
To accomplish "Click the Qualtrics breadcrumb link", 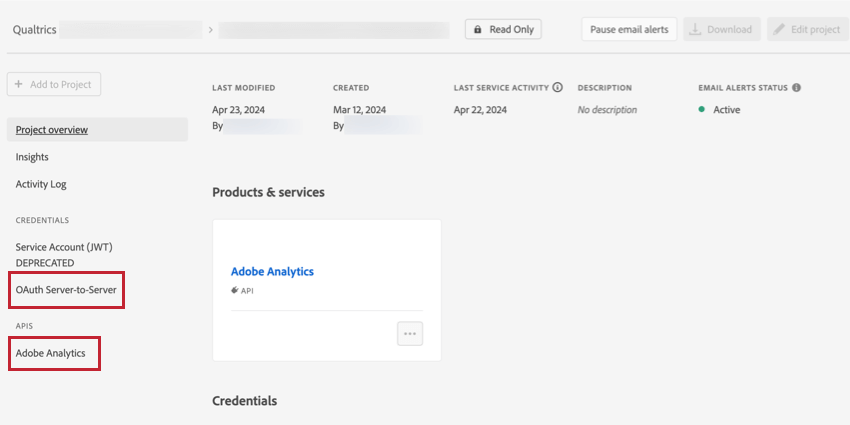I will pos(34,30).
